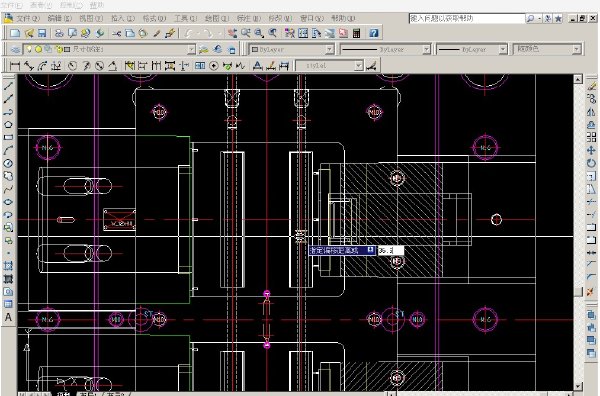Open the 工具 (Tools) menu
This screenshot has height=396, width=600.
(186, 18)
